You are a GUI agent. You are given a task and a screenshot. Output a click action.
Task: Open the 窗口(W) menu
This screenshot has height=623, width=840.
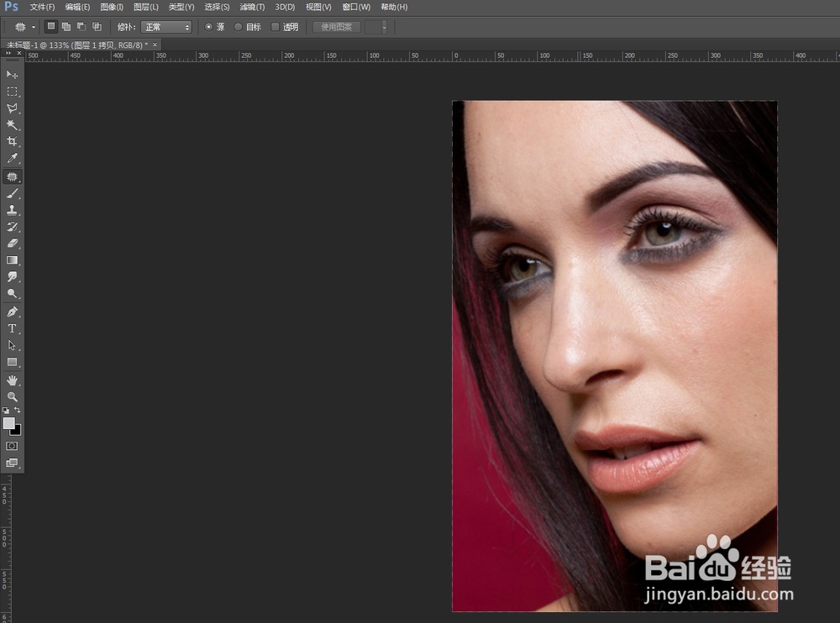tap(357, 7)
